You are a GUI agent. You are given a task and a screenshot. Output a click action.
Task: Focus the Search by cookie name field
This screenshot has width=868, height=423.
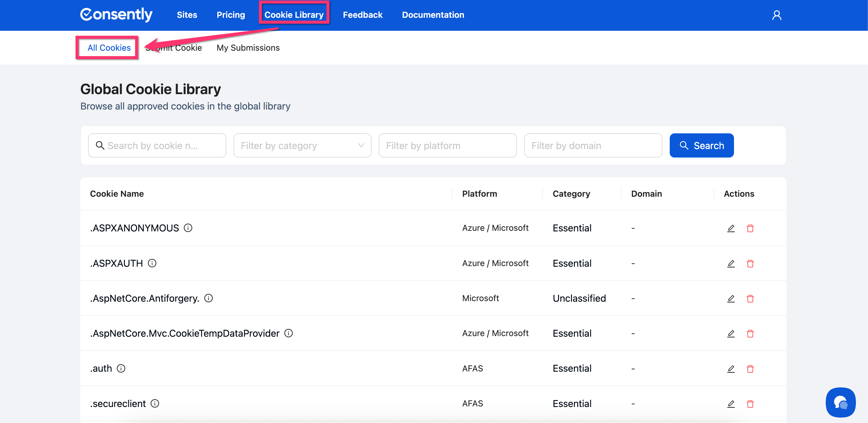[x=157, y=145]
